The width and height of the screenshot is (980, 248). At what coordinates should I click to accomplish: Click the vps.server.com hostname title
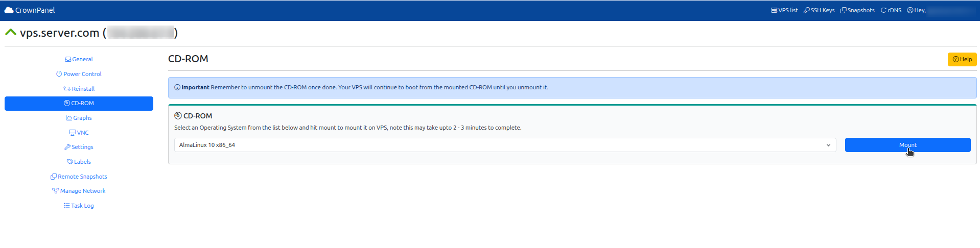[x=59, y=33]
